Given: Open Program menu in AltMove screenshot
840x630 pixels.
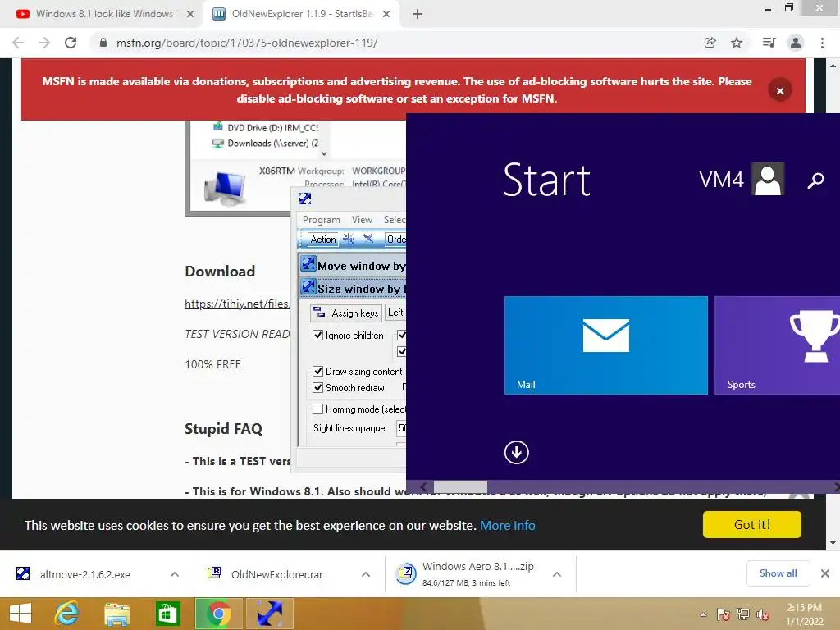Looking at the screenshot, I should (322, 220).
